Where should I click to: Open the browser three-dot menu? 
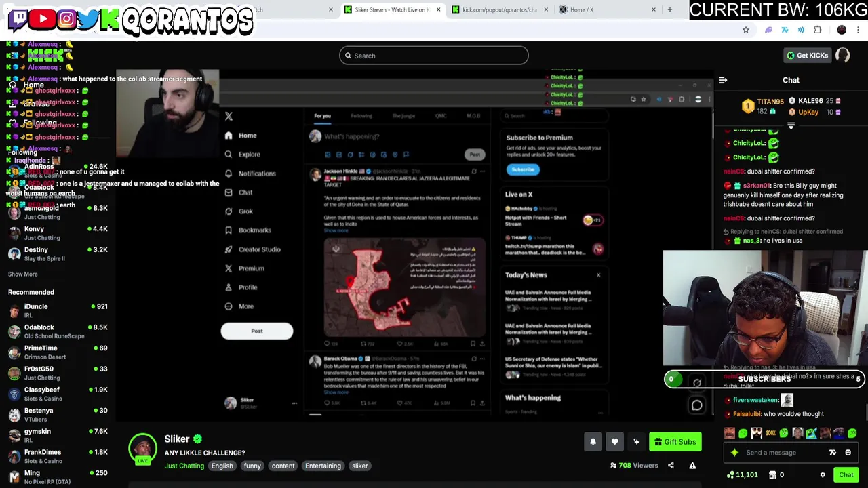pos(859,30)
